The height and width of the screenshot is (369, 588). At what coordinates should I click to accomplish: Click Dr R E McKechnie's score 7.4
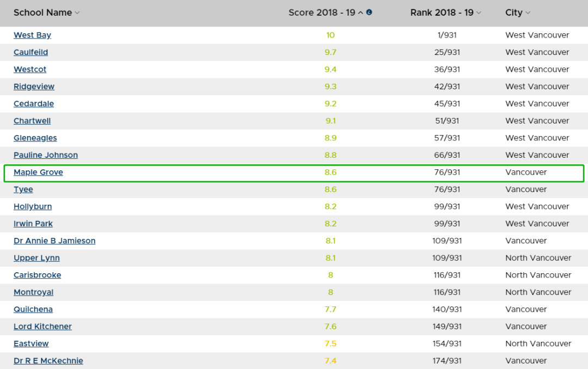tap(330, 361)
